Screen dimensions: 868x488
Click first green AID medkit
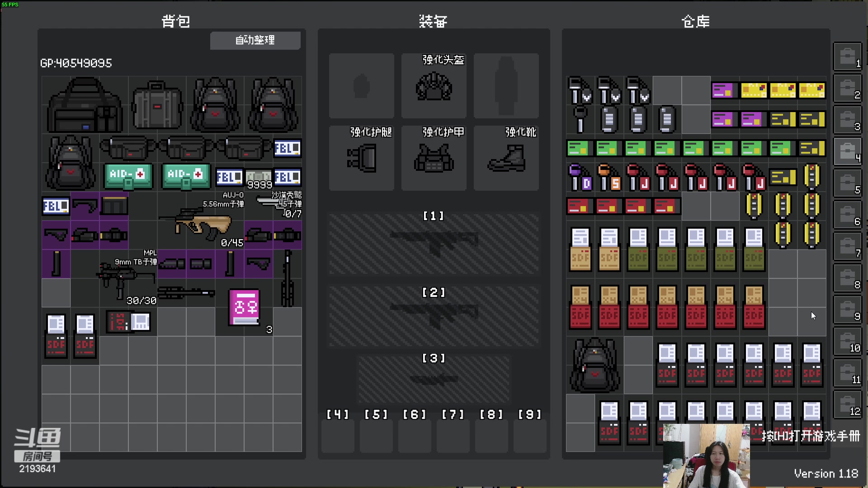coord(128,176)
